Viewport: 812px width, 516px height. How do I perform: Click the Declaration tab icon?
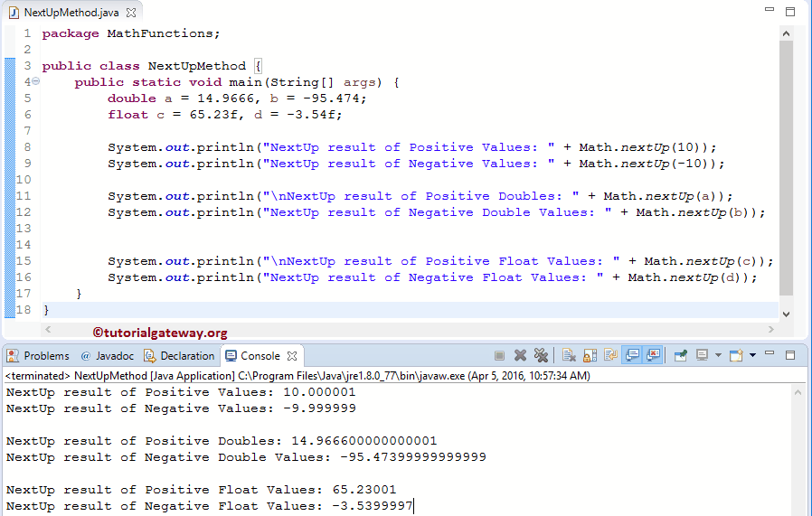coord(150,355)
